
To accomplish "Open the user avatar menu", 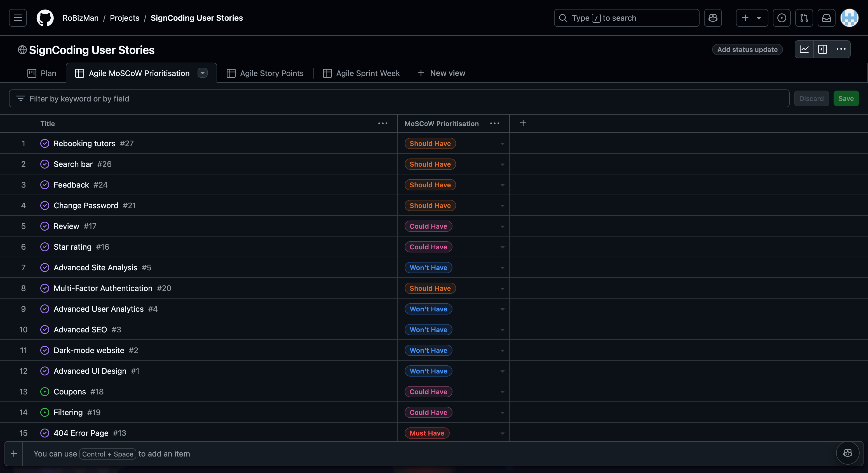I will pyautogui.click(x=849, y=18).
